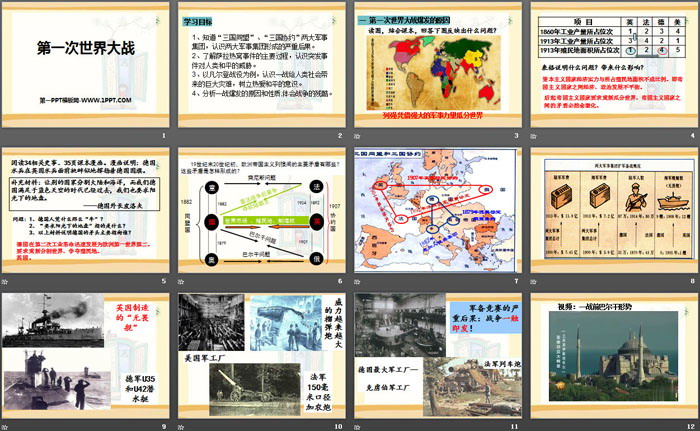Image resolution: width=700 pixels, height=431 pixels.
Task: Select slide 1 titled 第一次世界大战
Action: point(86,65)
